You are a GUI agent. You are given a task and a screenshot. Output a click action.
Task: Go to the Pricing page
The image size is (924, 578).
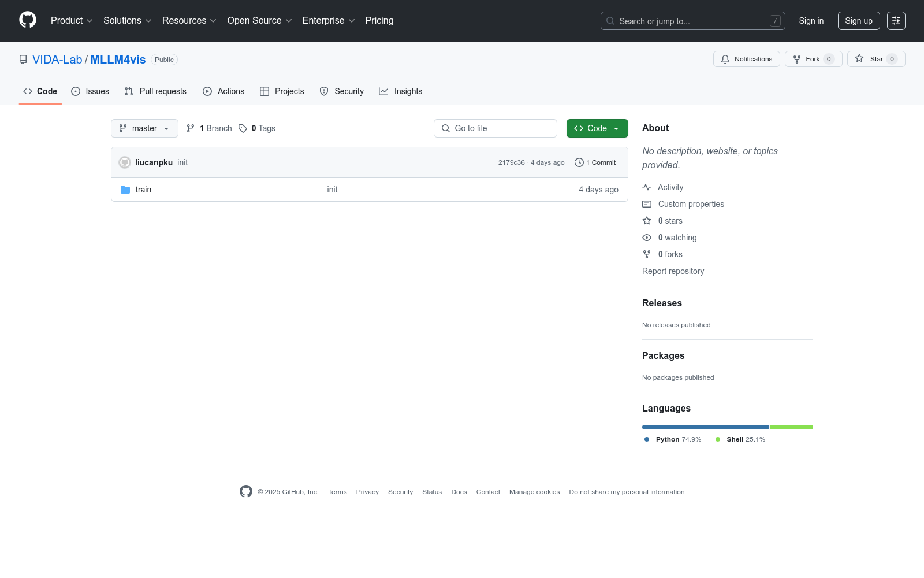tap(379, 21)
